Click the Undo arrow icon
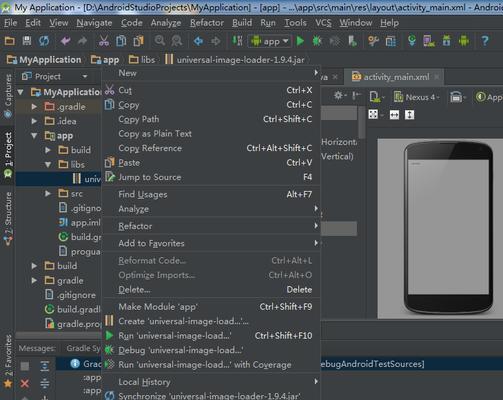Screen dimensions: 503x400 [x=65, y=41]
